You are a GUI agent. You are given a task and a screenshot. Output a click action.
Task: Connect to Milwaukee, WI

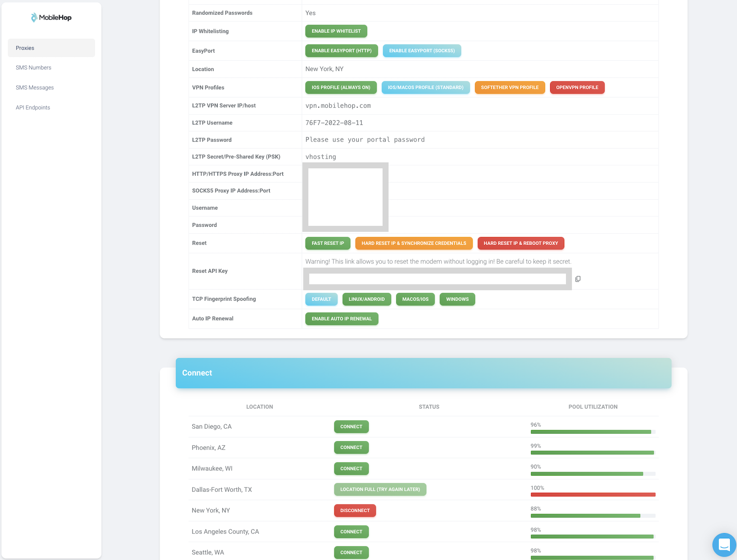click(351, 468)
